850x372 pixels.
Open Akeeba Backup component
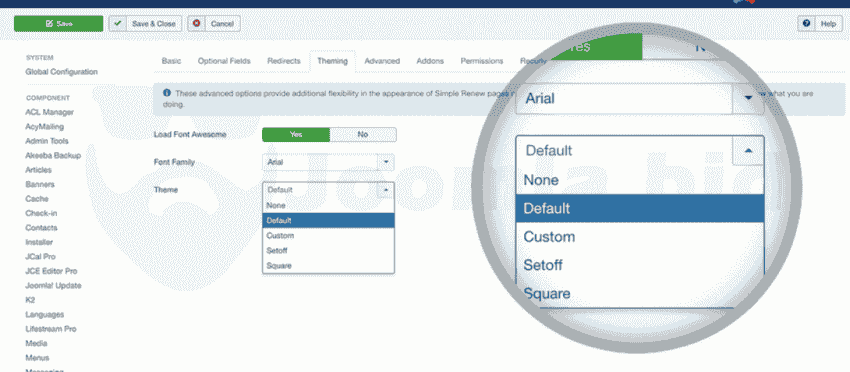point(53,156)
